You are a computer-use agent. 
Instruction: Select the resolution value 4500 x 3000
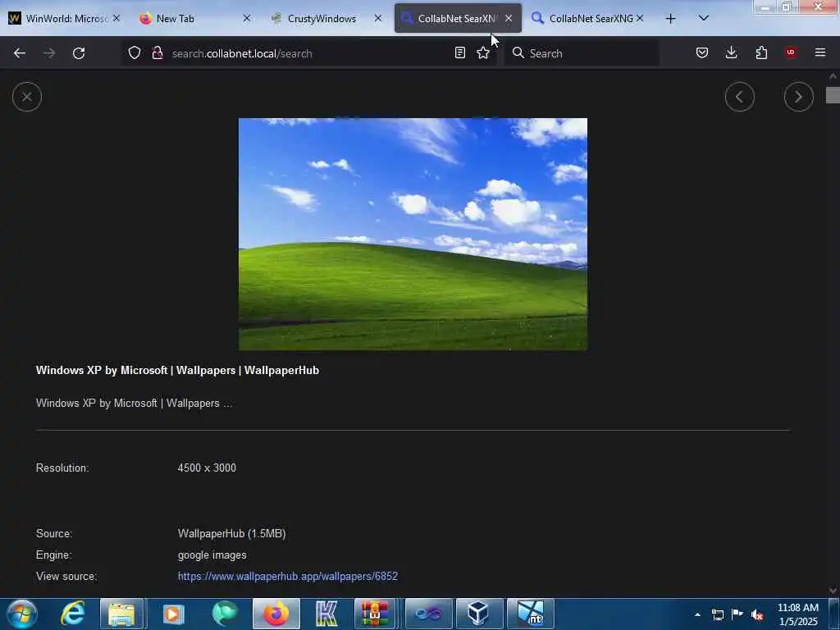point(207,468)
